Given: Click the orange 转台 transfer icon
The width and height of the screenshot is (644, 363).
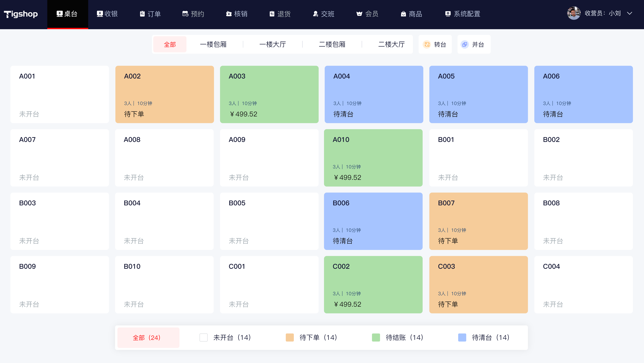Looking at the screenshot, I should click(427, 45).
